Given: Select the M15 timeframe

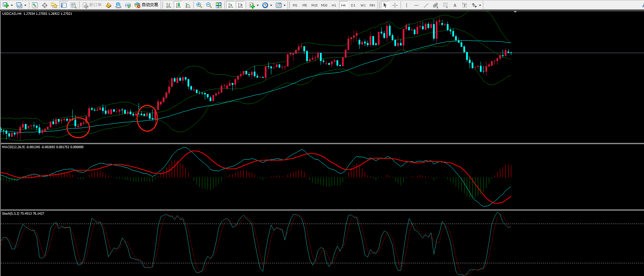Looking at the screenshot, I should (x=314, y=5).
